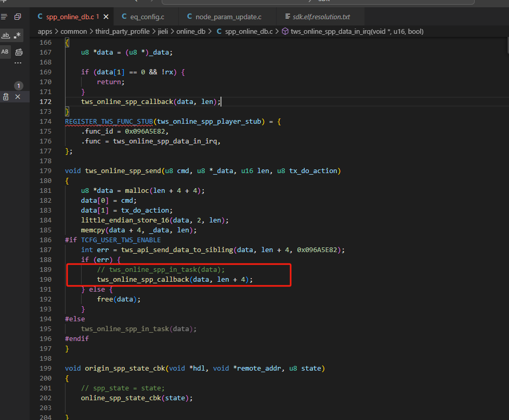Image resolution: width=509 pixels, height=420 pixels.
Task: Open the apps breadcrumb folder
Action: coord(45,32)
